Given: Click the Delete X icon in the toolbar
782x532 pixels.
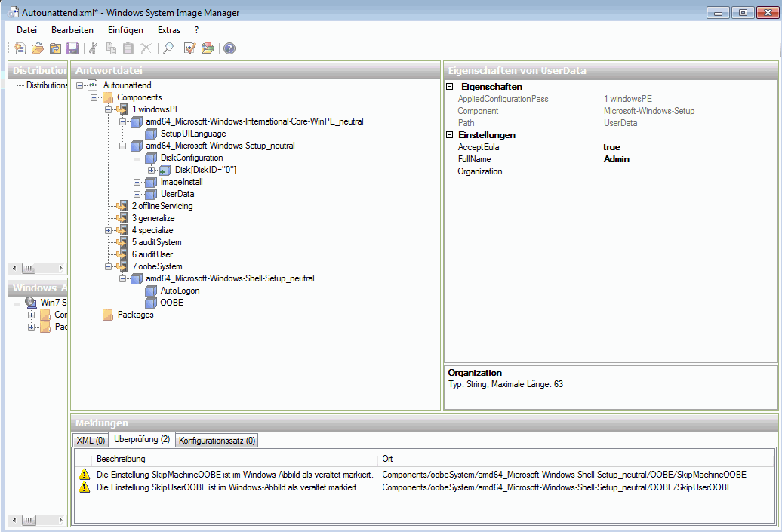Looking at the screenshot, I should click(x=146, y=48).
